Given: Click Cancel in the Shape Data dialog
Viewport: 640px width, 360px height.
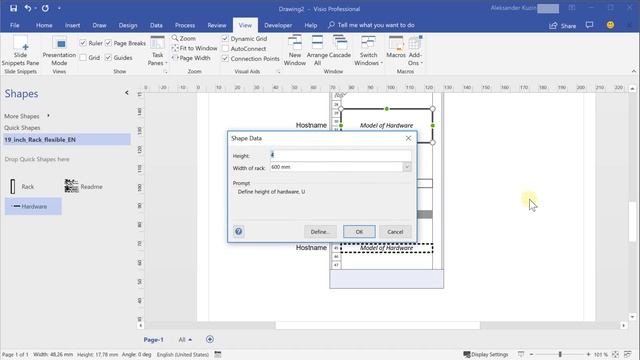Looking at the screenshot, I should 395,231.
